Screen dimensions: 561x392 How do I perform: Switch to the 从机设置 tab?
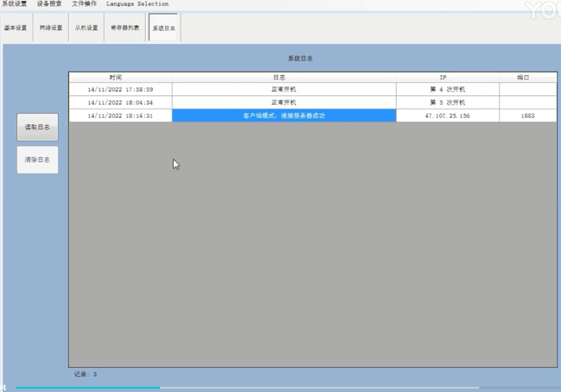click(x=86, y=28)
